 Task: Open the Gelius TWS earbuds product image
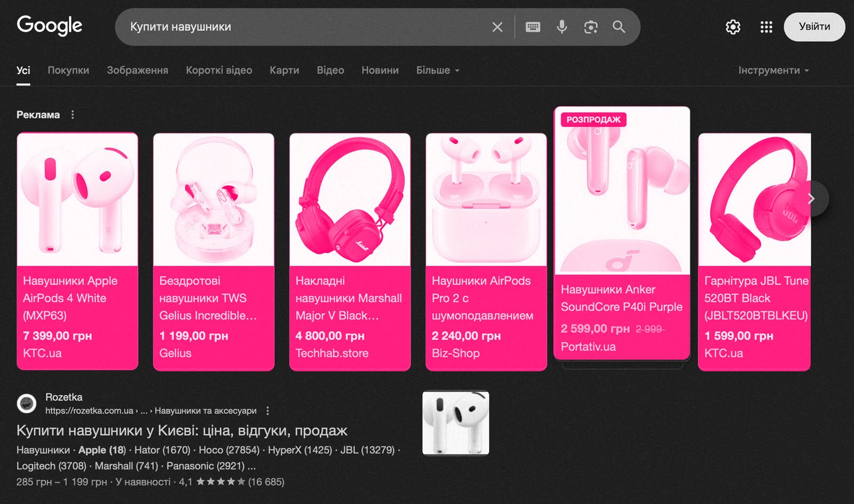click(x=213, y=200)
